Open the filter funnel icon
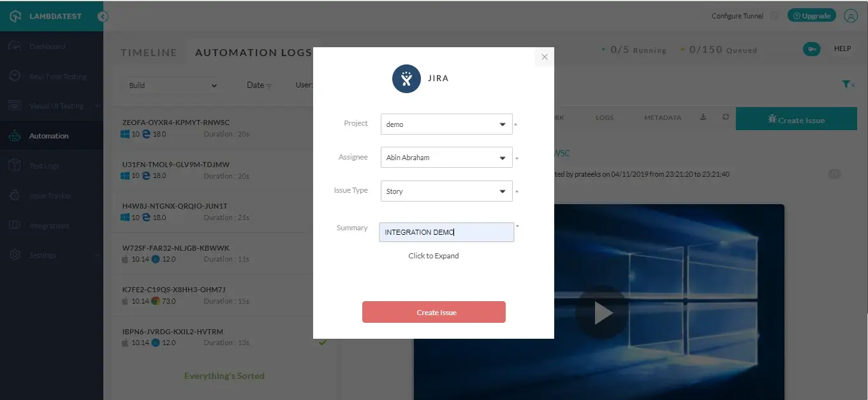Screen dimensions: 868x400 [x=846, y=84]
